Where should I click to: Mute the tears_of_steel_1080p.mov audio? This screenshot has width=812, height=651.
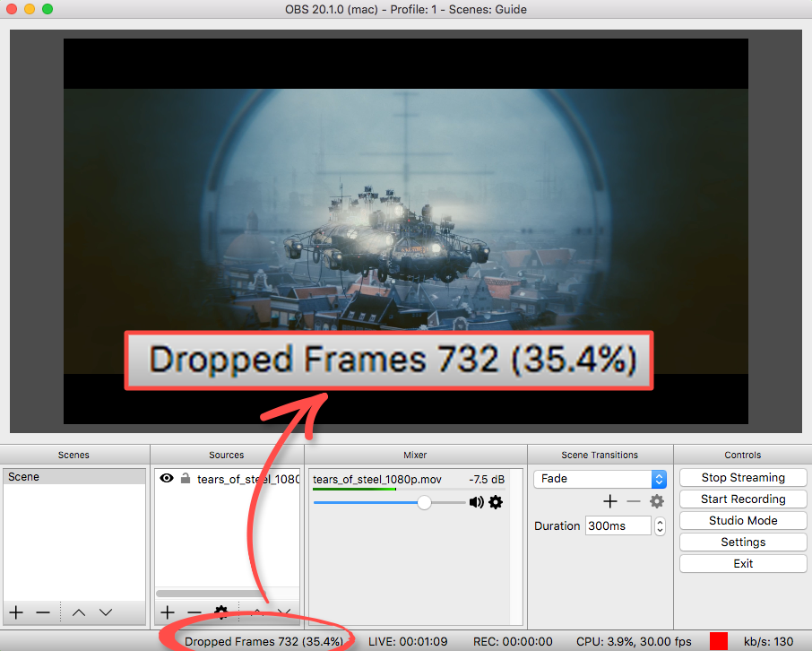(x=476, y=502)
